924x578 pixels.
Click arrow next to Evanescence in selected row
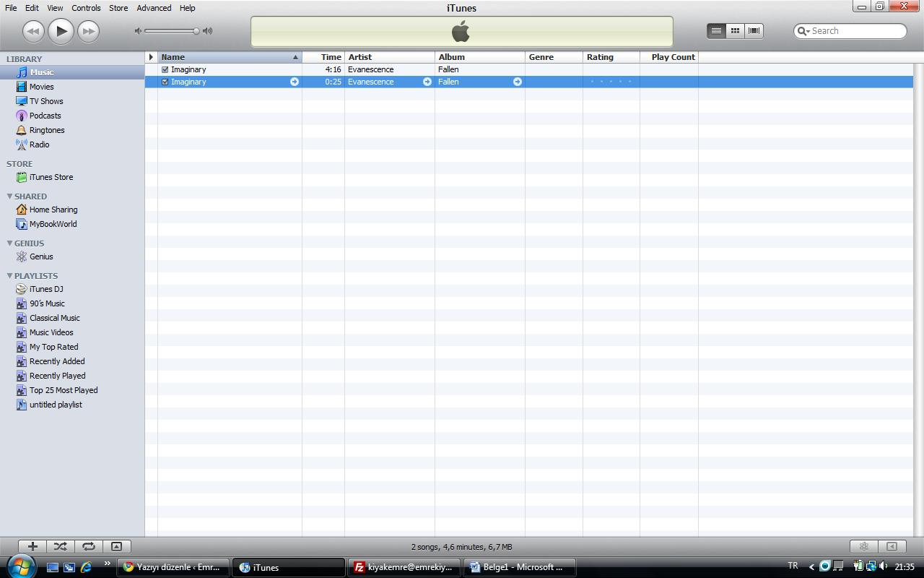click(427, 82)
